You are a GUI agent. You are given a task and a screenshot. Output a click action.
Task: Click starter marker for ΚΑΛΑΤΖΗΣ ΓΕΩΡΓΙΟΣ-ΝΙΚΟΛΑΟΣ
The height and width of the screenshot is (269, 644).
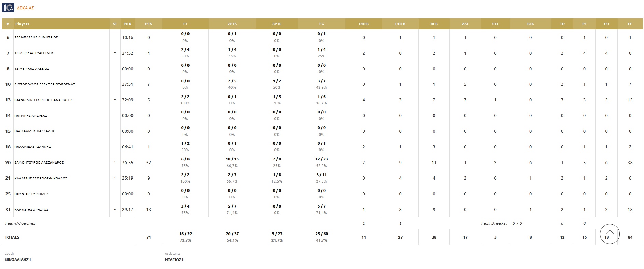[115, 178]
